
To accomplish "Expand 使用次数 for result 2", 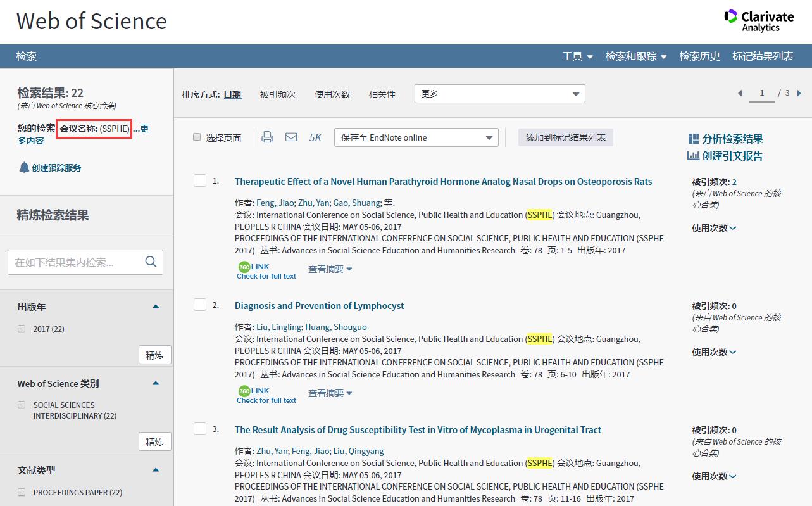I will [714, 352].
